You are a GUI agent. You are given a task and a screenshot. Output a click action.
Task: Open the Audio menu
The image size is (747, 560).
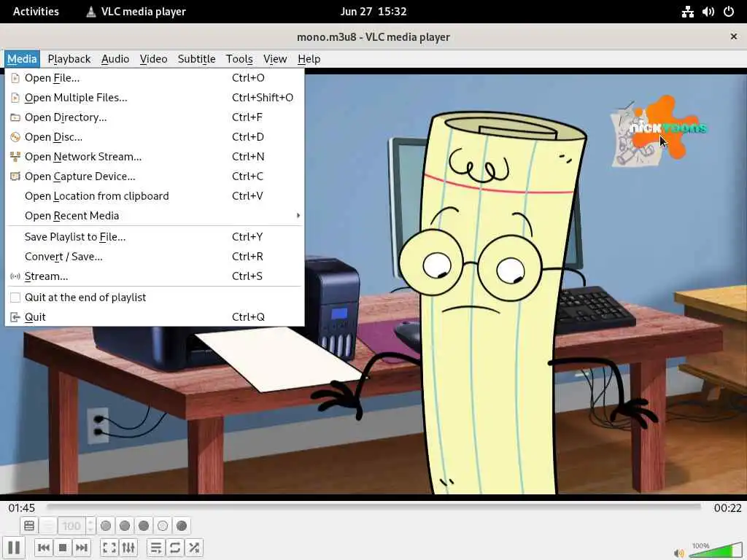click(115, 59)
